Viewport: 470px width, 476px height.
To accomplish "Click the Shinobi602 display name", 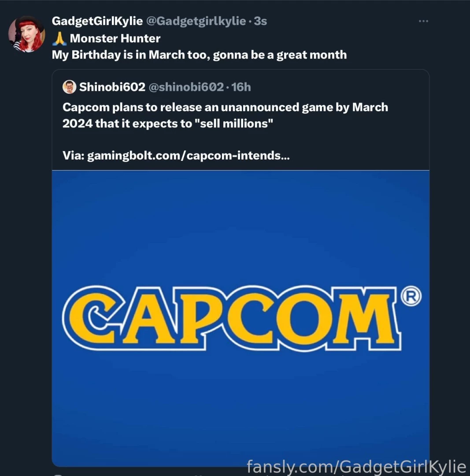I will point(112,87).
